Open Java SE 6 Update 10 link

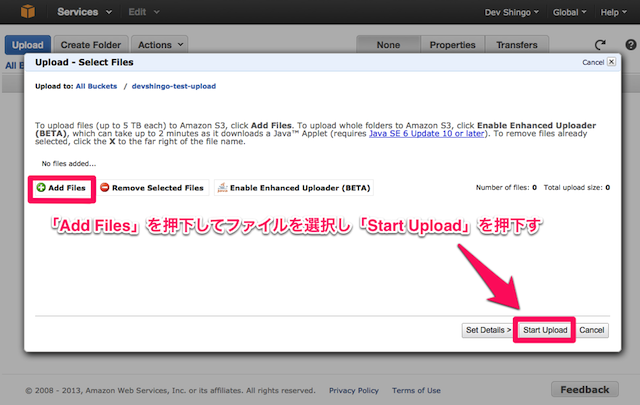[x=427, y=134]
